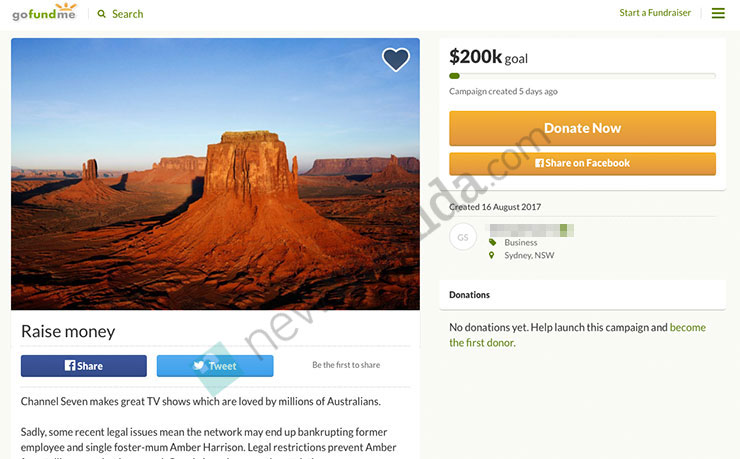This screenshot has width=740, height=459.
Task: Click the search magnifier icon
Action: tap(101, 14)
